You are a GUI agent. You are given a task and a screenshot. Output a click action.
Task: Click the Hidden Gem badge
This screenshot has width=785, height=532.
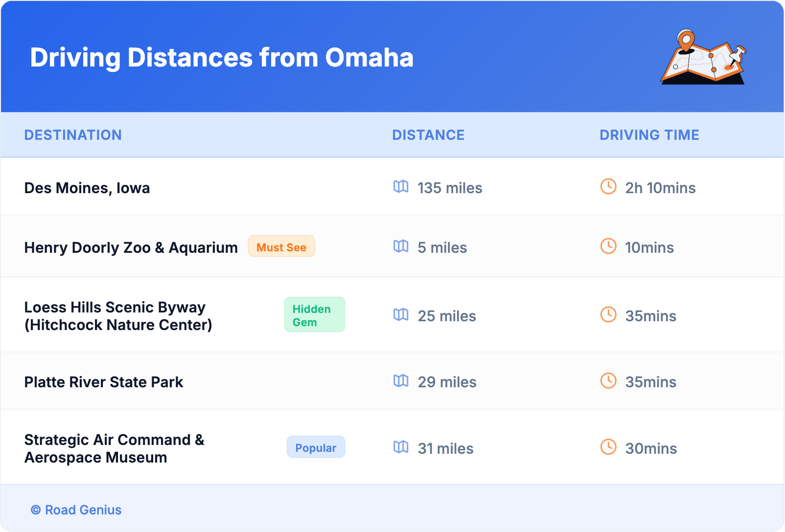click(x=314, y=315)
